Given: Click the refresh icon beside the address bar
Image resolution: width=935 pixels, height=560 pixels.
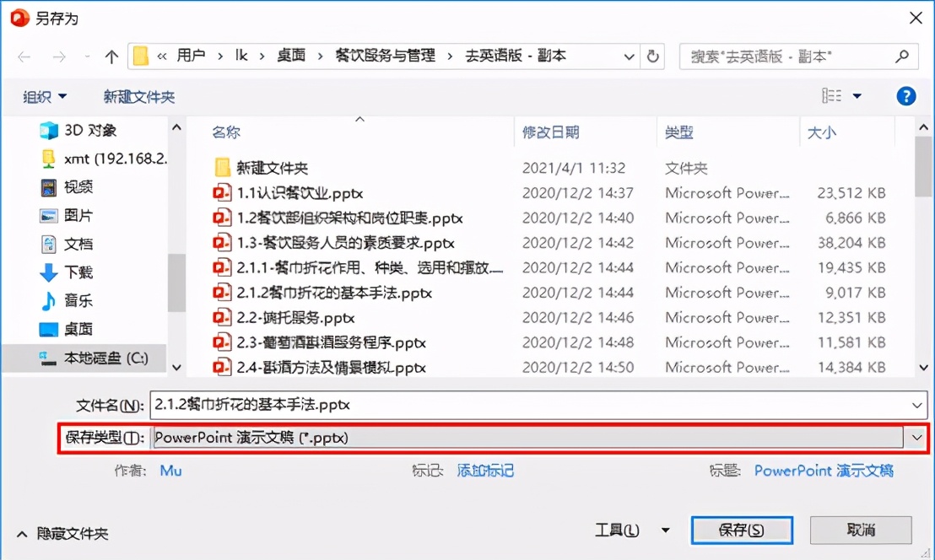Looking at the screenshot, I should [x=653, y=56].
